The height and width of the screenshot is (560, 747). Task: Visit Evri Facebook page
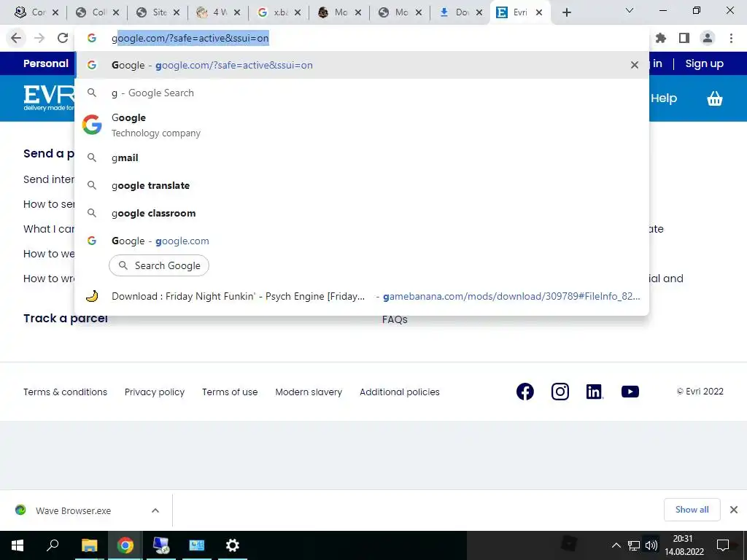tap(525, 392)
